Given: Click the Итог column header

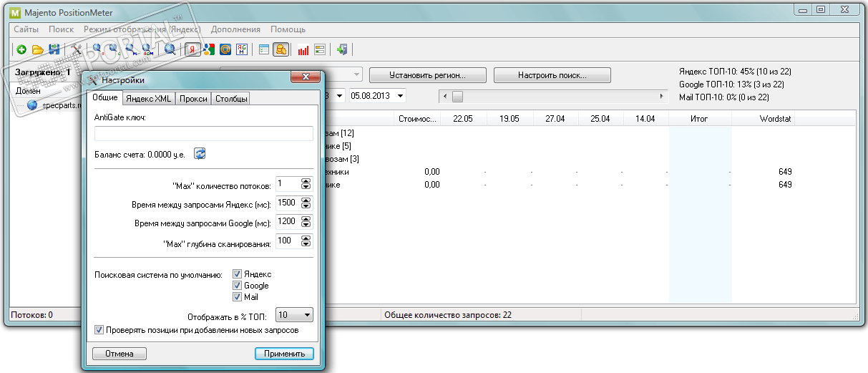Looking at the screenshot, I should click(x=700, y=119).
